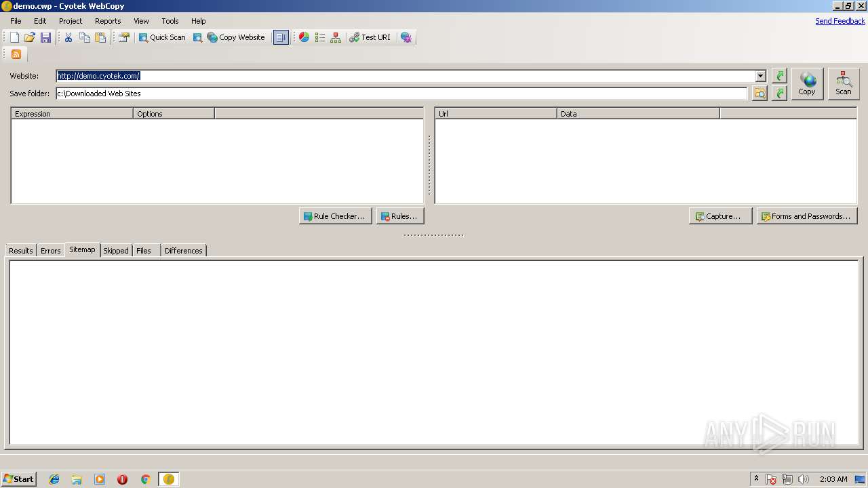Select the Sitemap tab

point(83,249)
